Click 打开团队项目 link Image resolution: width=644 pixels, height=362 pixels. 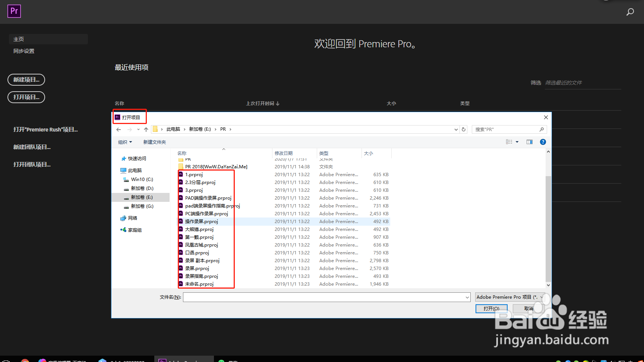pyautogui.click(x=32, y=165)
